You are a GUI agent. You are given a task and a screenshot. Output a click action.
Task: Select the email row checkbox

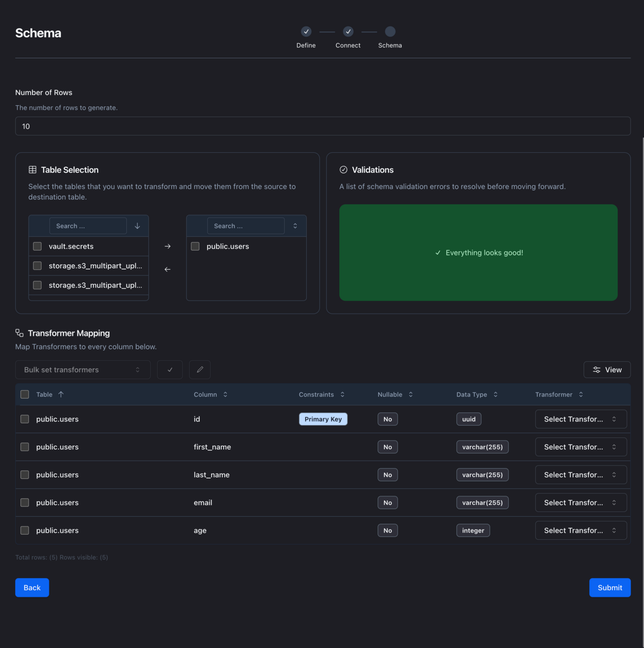[25, 503]
